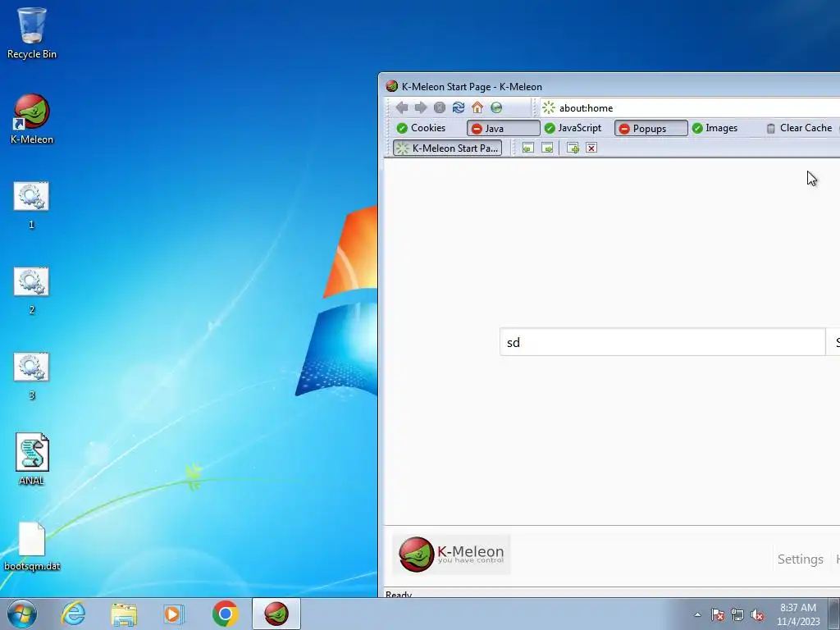The height and width of the screenshot is (630, 840).
Task: Enable Java in privacy bar
Action: tap(503, 128)
